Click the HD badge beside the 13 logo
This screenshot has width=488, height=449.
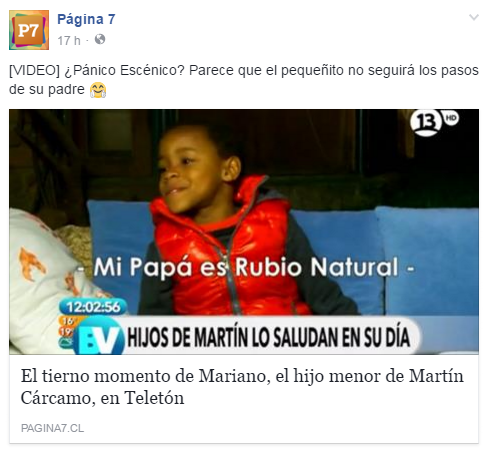click(x=451, y=118)
